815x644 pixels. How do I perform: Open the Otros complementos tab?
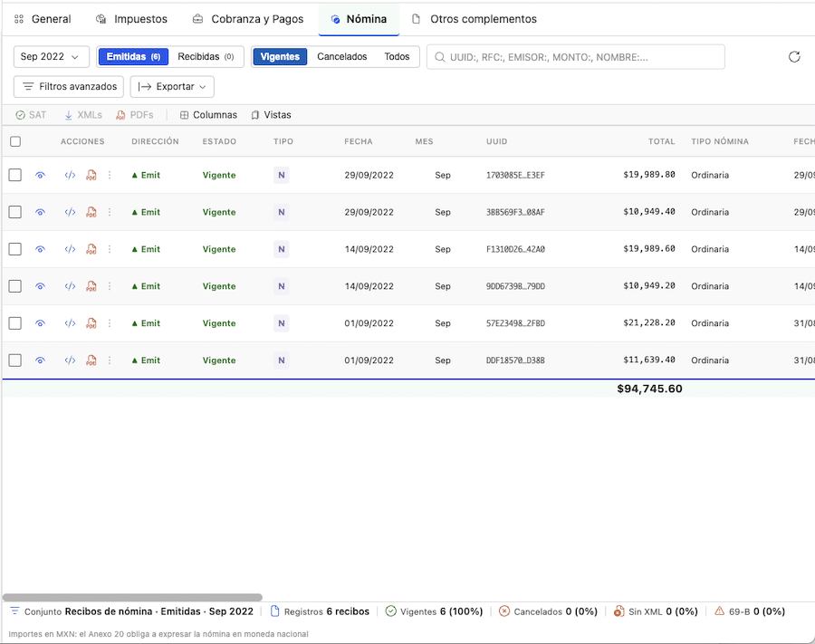[474, 19]
